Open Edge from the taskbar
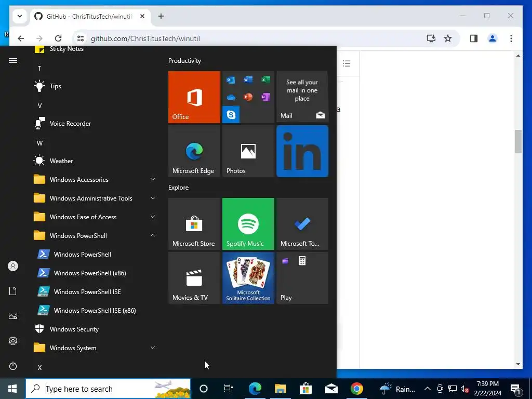This screenshot has width=532, height=399. [x=255, y=389]
